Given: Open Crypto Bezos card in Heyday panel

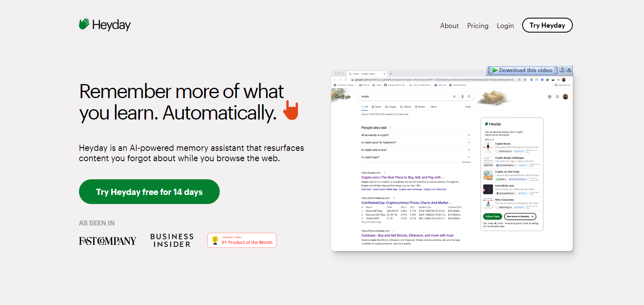Looking at the screenshot, I should coord(512,148).
